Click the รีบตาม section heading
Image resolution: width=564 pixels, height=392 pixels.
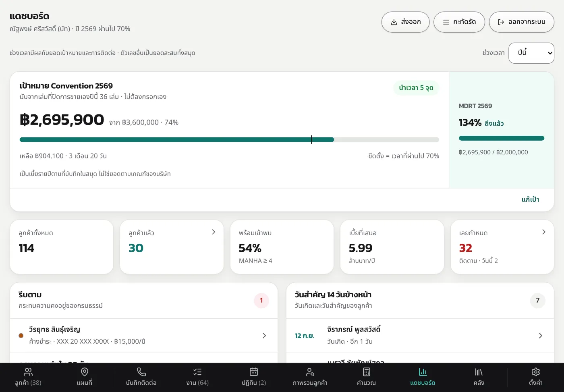click(30, 295)
